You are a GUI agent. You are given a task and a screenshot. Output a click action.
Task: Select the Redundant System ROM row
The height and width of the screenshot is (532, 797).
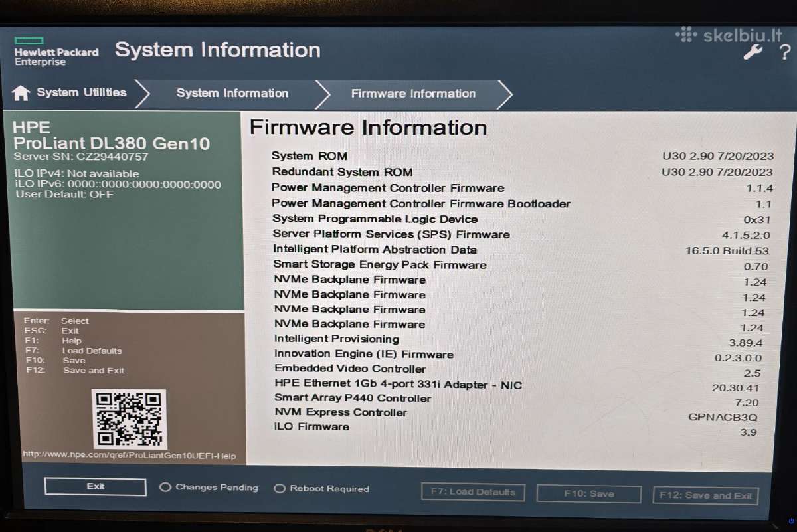tap(523, 172)
